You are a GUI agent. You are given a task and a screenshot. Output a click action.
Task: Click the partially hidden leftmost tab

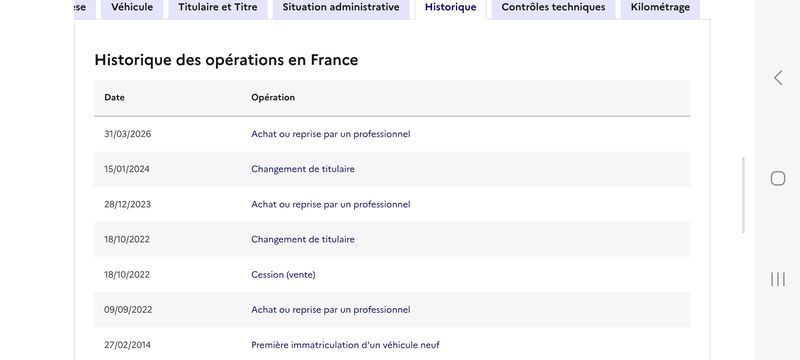pyautogui.click(x=85, y=8)
